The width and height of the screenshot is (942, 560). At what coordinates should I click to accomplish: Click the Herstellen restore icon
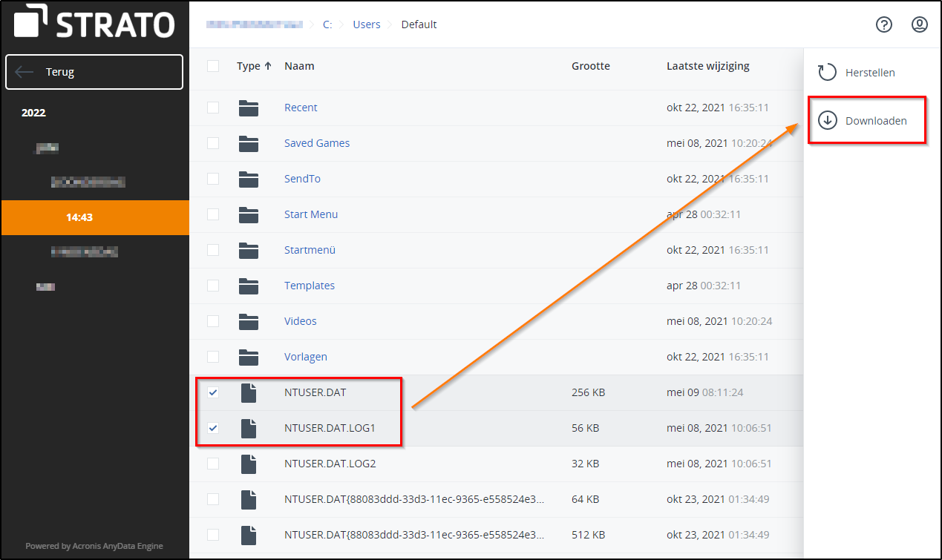pos(827,73)
